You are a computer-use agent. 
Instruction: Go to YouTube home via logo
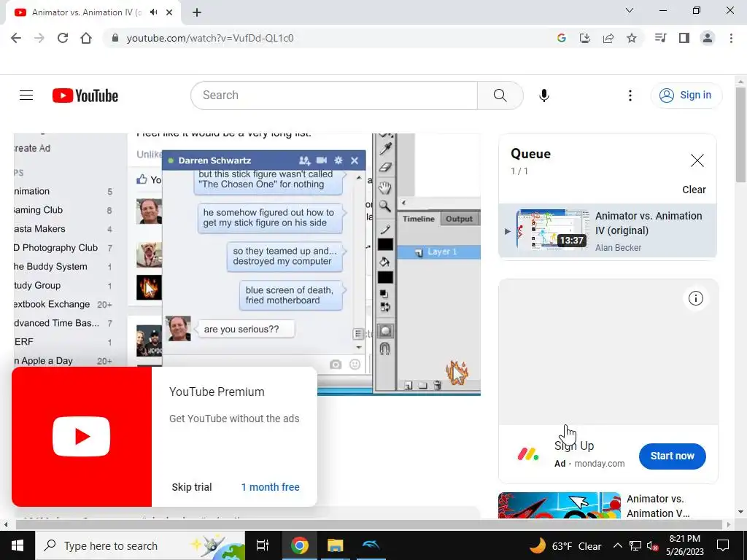pyautogui.click(x=85, y=96)
